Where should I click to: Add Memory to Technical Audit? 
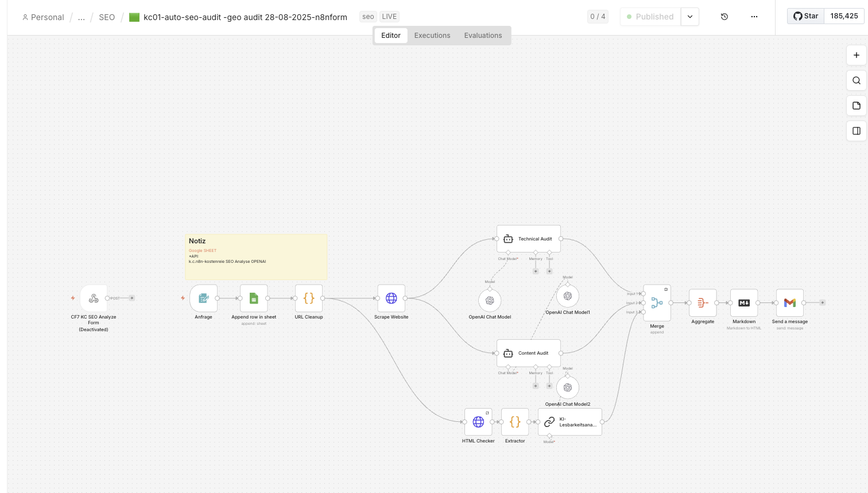pos(536,271)
